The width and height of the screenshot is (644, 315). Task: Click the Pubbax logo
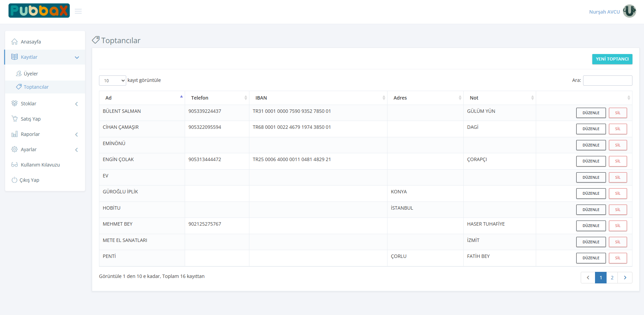coord(39,11)
